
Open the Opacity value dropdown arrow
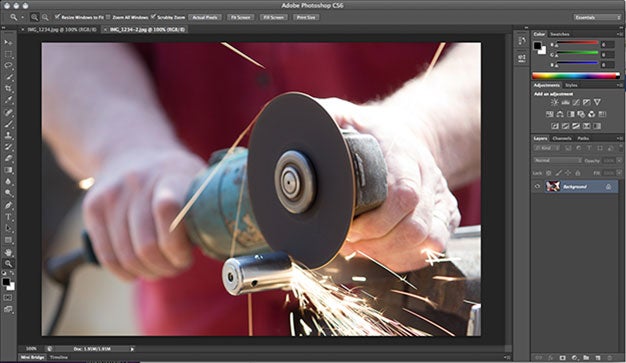[x=619, y=160]
